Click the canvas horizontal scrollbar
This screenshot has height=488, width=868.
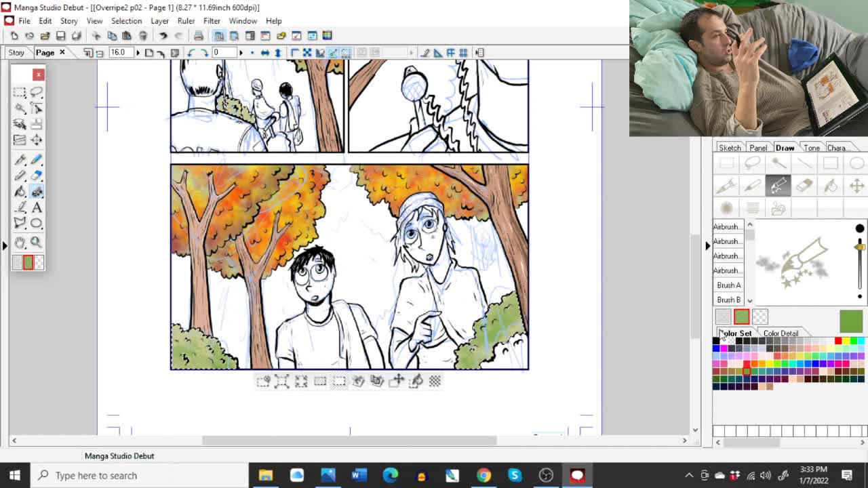(349, 441)
